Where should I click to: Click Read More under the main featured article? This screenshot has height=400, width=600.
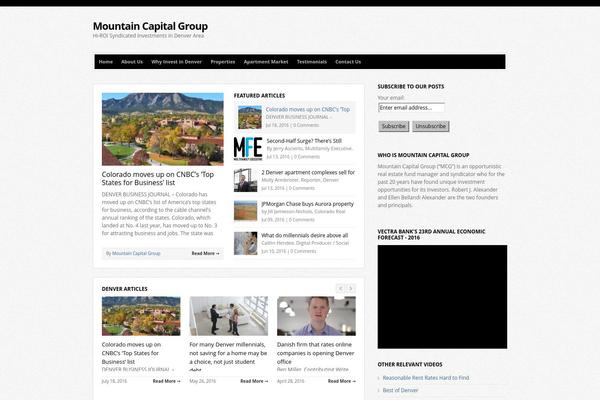pyautogui.click(x=205, y=253)
